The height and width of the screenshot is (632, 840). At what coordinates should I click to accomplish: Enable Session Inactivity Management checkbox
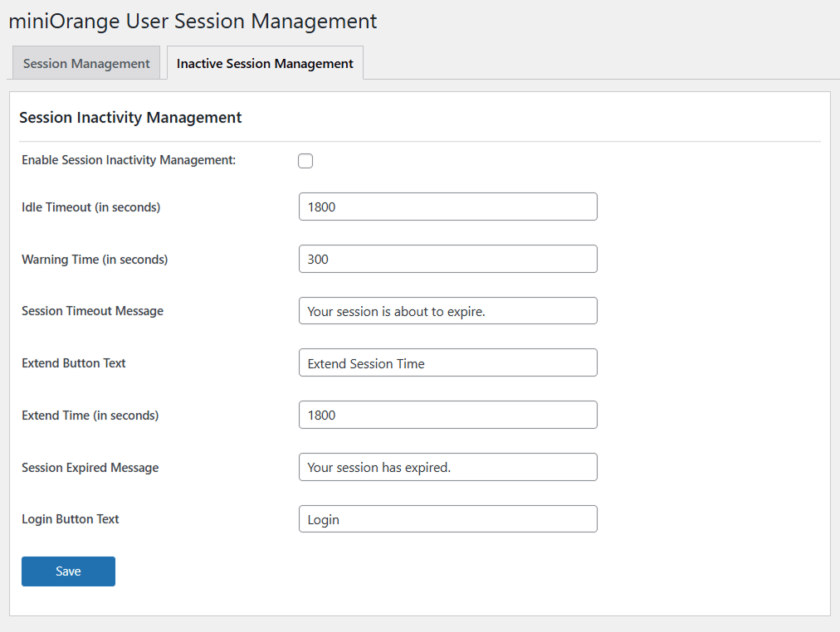[305, 161]
